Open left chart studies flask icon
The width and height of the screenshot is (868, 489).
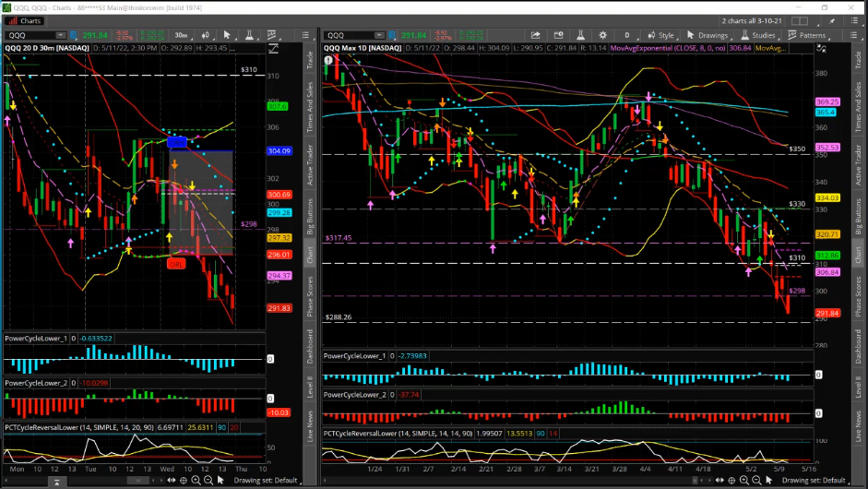pos(250,35)
